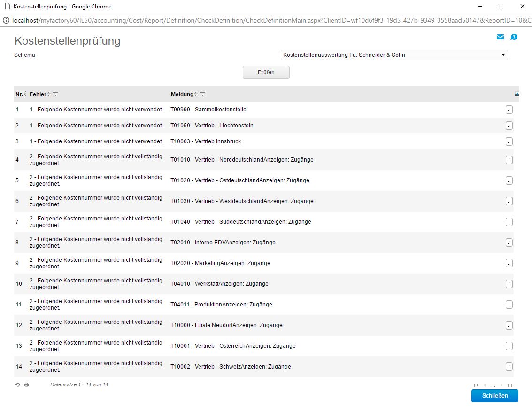This screenshot has height=408, width=532.
Task: Click the table export icon in header corner
Action: click(x=517, y=94)
